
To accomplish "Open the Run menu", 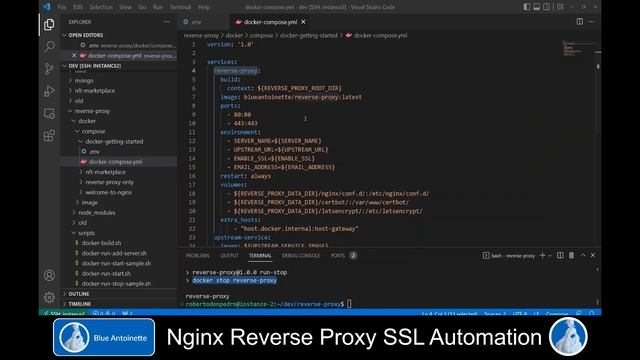I will click(158, 7).
